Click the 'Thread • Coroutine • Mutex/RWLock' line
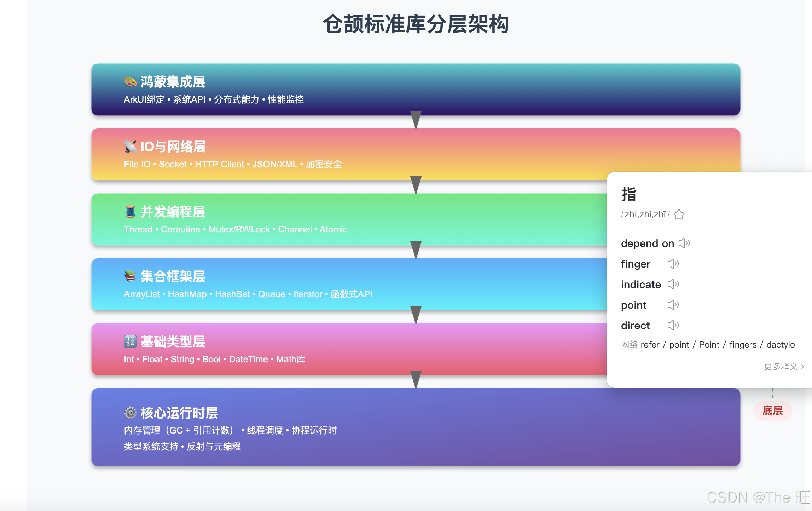812x511 pixels. click(x=236, y=229)
